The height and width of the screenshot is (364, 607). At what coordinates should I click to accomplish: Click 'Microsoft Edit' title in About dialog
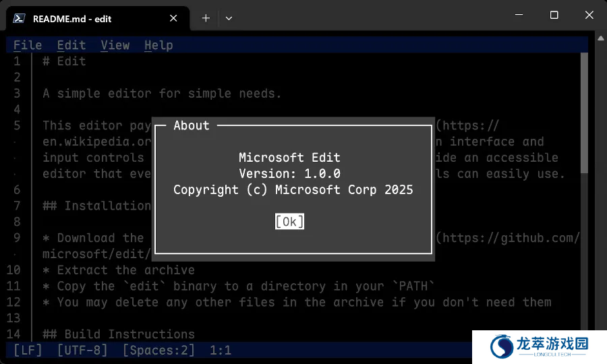click(x=289, y=158)
